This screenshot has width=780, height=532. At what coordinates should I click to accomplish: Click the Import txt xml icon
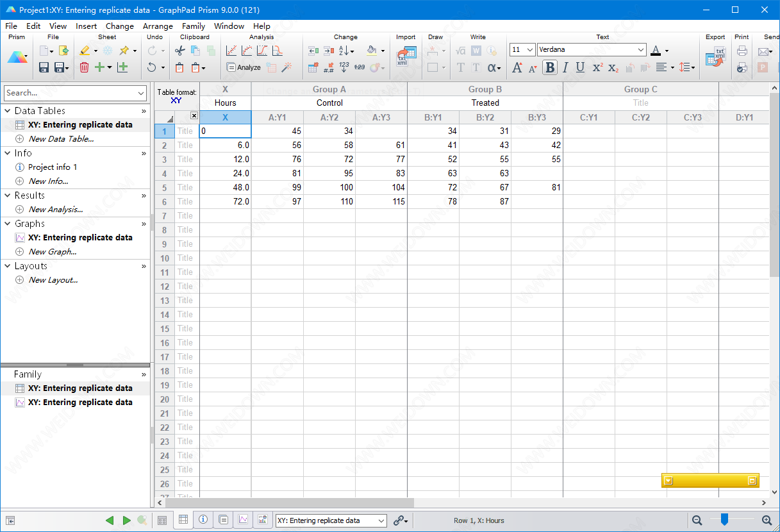406,57
